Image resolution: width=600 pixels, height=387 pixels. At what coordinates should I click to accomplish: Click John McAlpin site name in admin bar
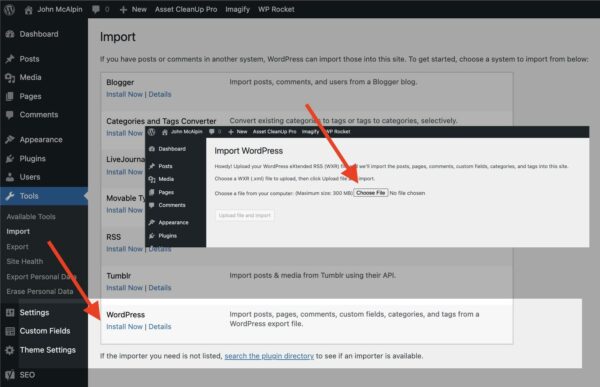point(60,9)
